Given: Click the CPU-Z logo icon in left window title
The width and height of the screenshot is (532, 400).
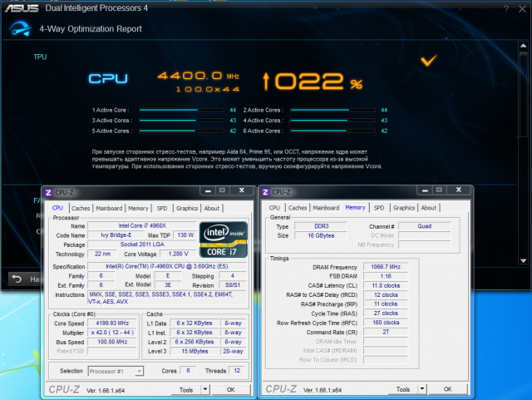Looking at the screenshot, I should pos(48,193).
